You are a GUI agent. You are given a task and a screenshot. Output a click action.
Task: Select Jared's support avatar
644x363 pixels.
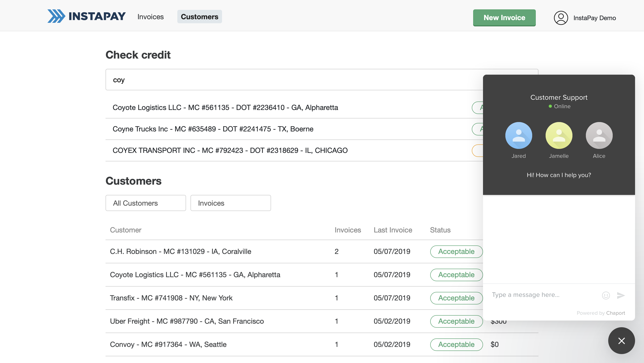click(x=519, y=135)
